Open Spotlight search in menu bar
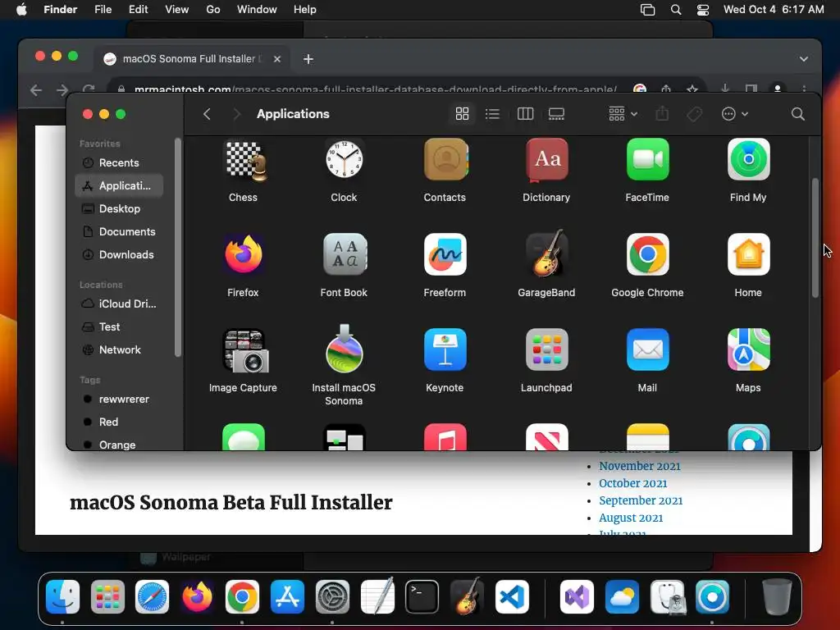The image size is (840, 630). pyautogui.click(x=676, y=10)
